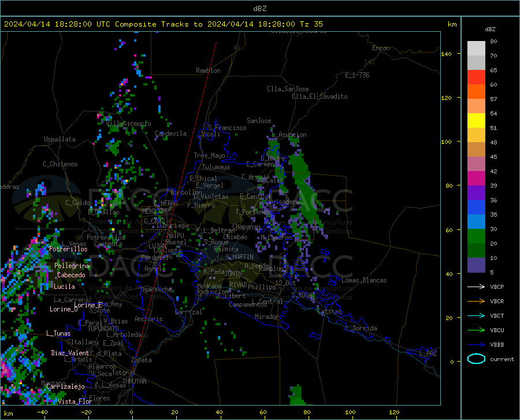Click the blue VBBB arrow in legend
The height and width of the screenshot is (420, 520).
476,345
